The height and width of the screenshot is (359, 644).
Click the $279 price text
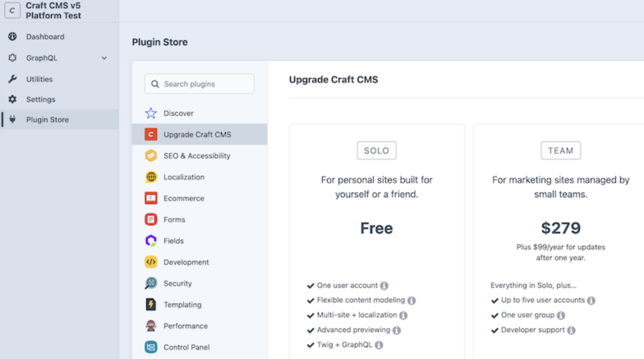coord(561,228)
